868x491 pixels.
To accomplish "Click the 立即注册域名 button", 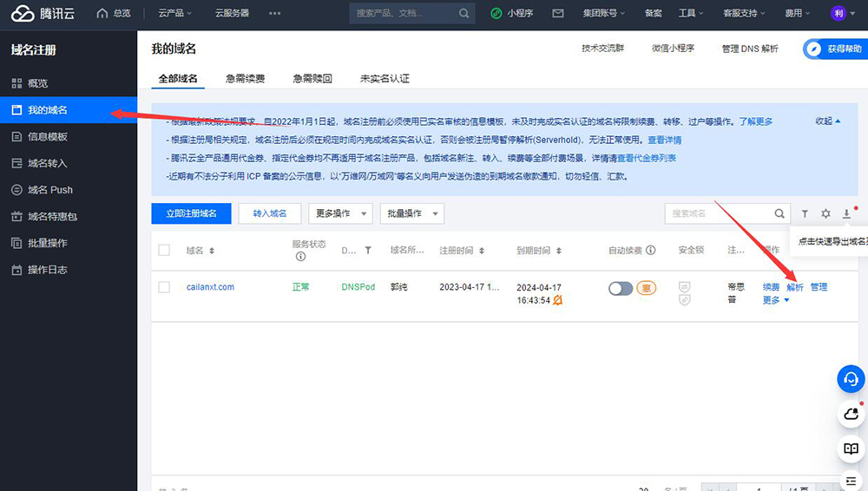I will [190, 213].
